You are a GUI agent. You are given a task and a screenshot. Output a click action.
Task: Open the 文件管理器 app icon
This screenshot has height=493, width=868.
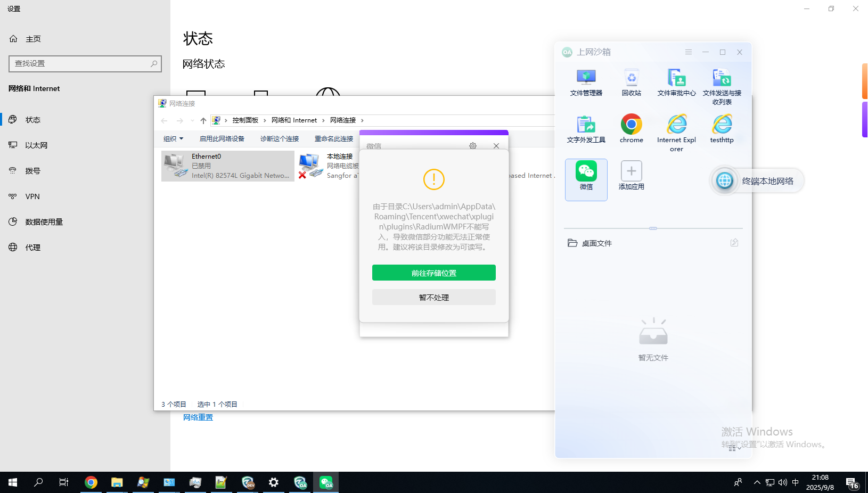586,78
